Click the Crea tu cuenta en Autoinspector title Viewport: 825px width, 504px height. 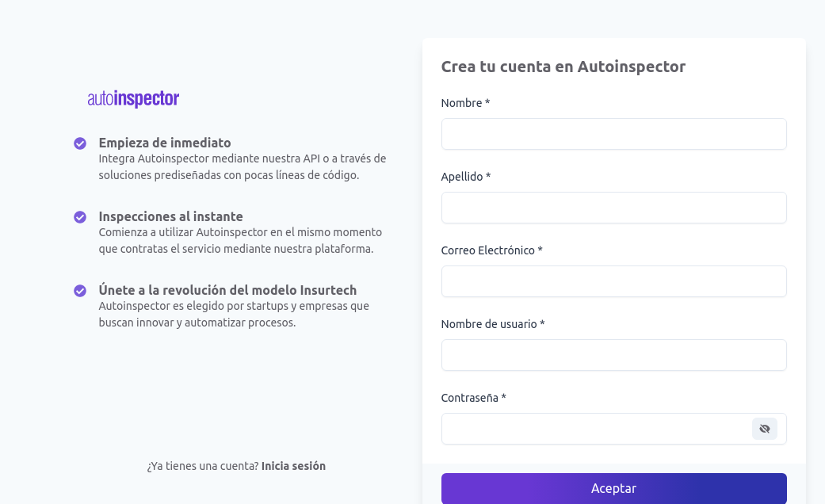point(563,67)
